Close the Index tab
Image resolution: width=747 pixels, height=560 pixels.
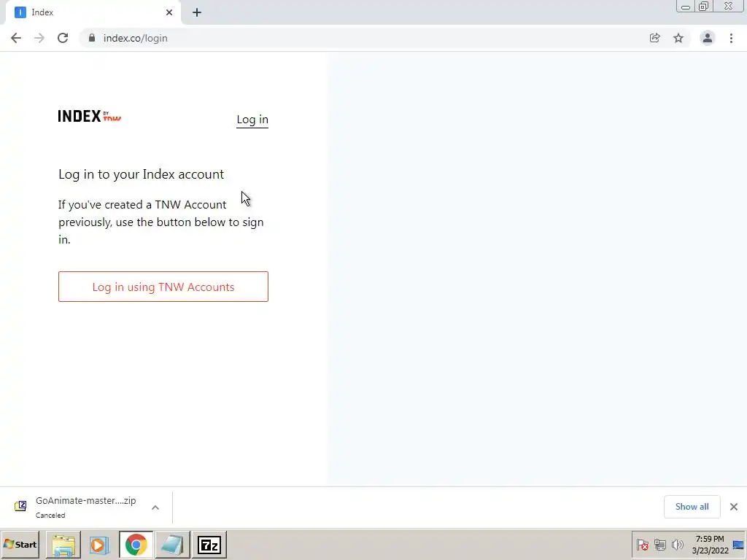click(x=169, y=12)
